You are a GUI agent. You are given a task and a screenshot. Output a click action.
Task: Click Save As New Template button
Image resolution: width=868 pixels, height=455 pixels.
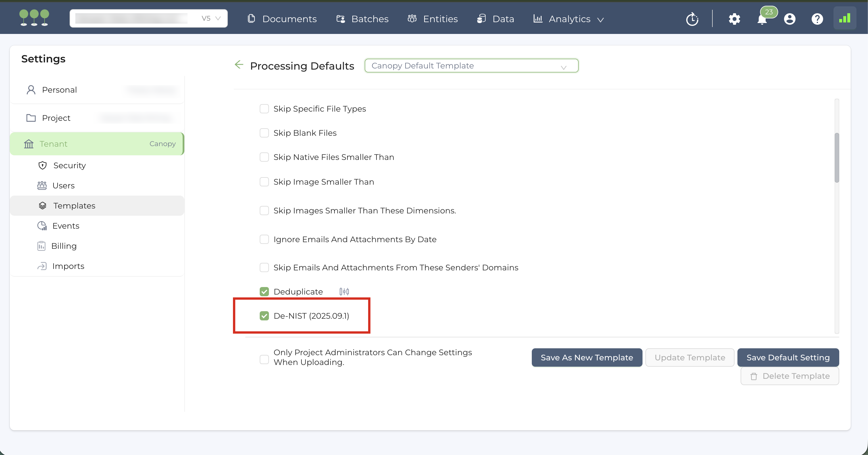pyautogui.click(x=587, y=357)
